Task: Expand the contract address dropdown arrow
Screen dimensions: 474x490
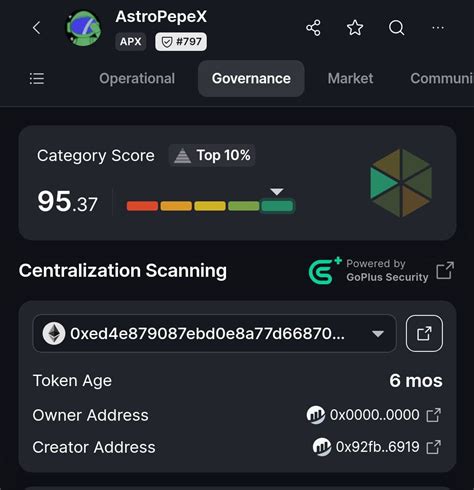Action: pos(378,334)
